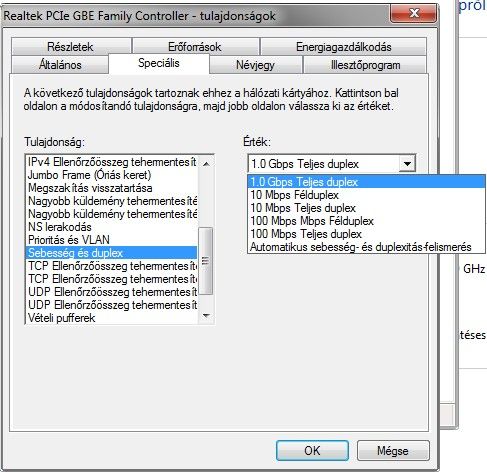Image resolution: width=487 pixels, height=472 pixels.
Task: Select the Speciális tab
Action: click(159, 63)
